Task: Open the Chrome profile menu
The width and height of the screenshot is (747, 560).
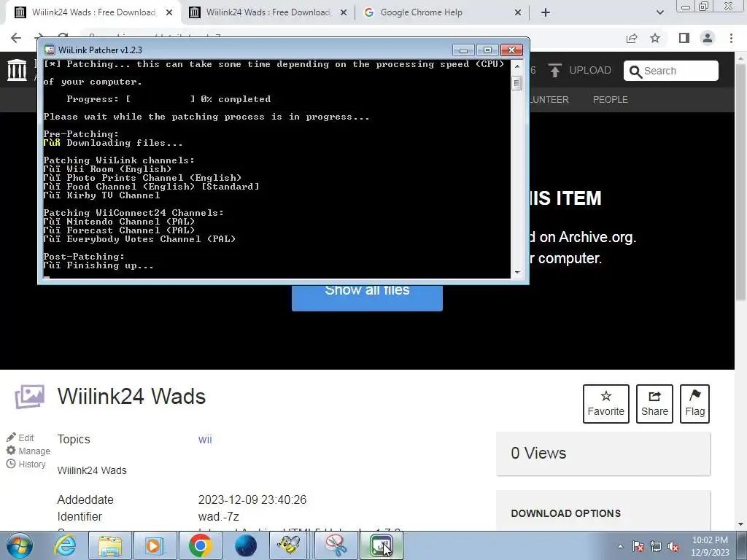Action: [708, 38]
